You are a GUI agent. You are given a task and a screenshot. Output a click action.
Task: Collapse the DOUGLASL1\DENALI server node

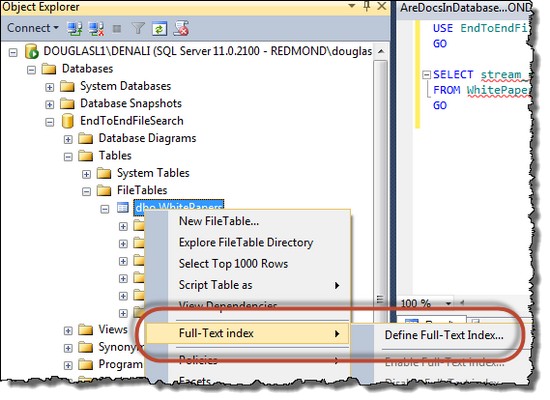[13, 53]
